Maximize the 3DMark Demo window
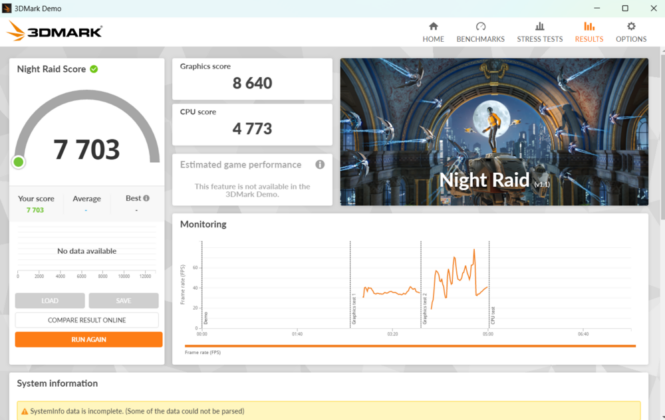The image size is (665, 420). 625,8
